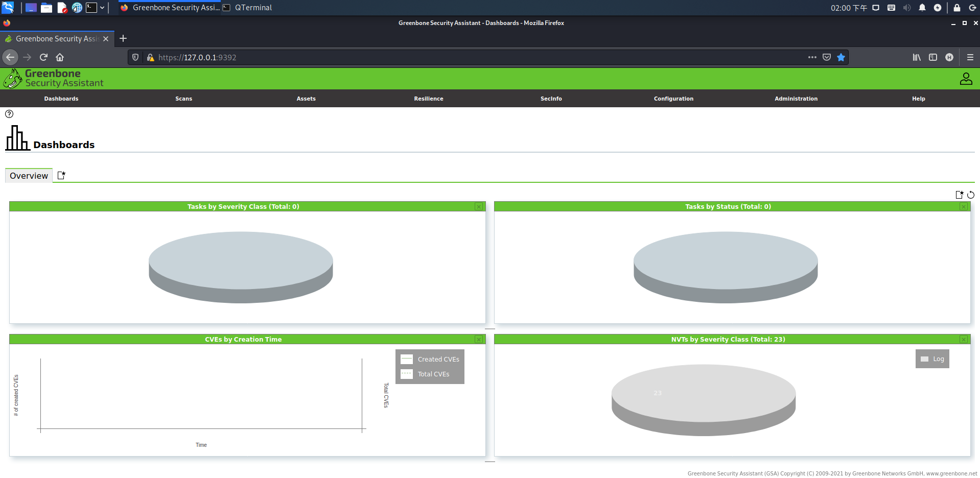Reload the current page
980x478 pixels.
coord(43,57)
